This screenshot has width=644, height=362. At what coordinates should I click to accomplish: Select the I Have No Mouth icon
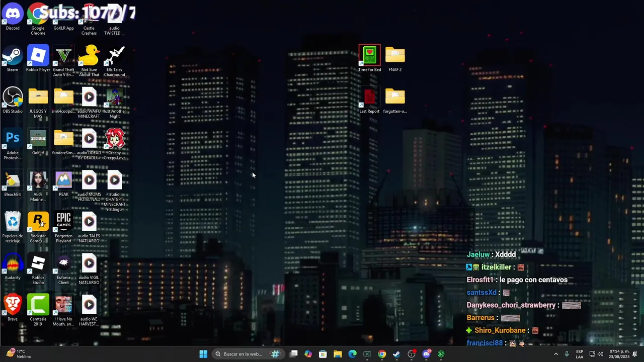coord(63,310)
